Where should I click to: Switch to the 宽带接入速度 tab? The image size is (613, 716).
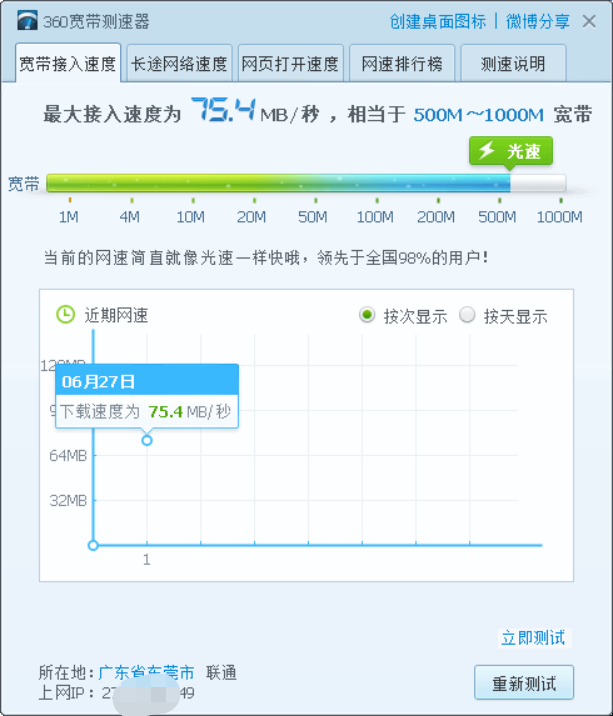coord(68,63)
